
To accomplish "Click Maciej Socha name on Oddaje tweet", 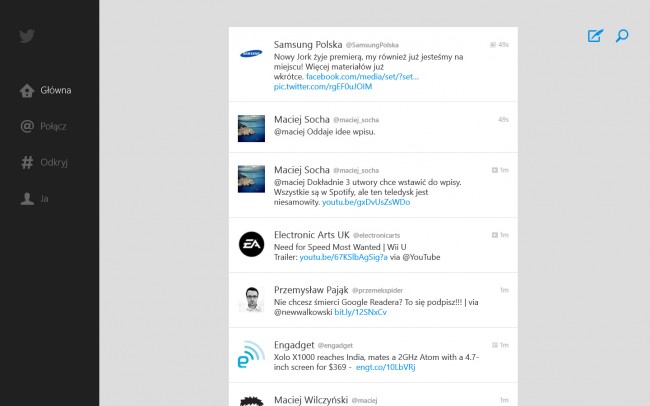I will pyautogui.click(x=302, y=119).
